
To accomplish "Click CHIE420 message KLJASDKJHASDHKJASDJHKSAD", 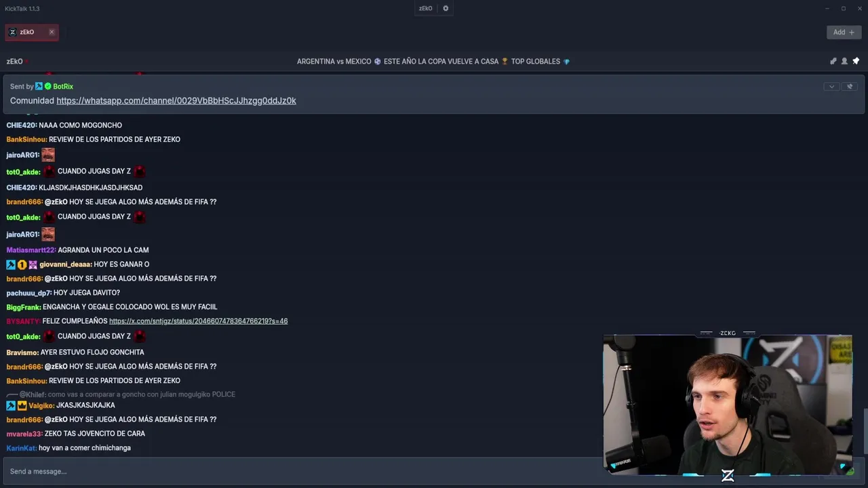I will (x=90, y=188).
